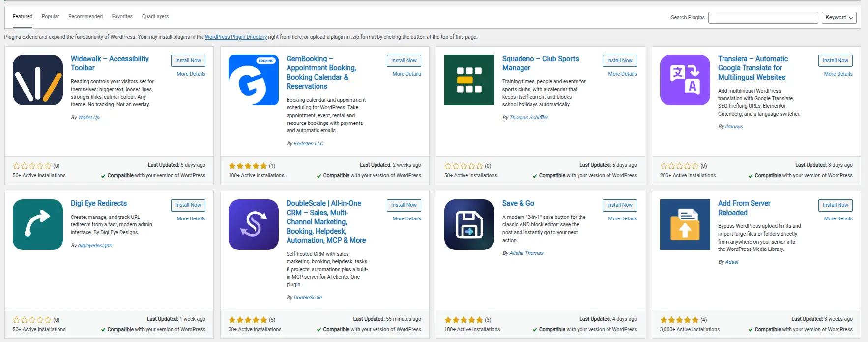Viewport: 868px width, 342px height.
Task: Open author link DoubleScale
Action: [308, 298]
